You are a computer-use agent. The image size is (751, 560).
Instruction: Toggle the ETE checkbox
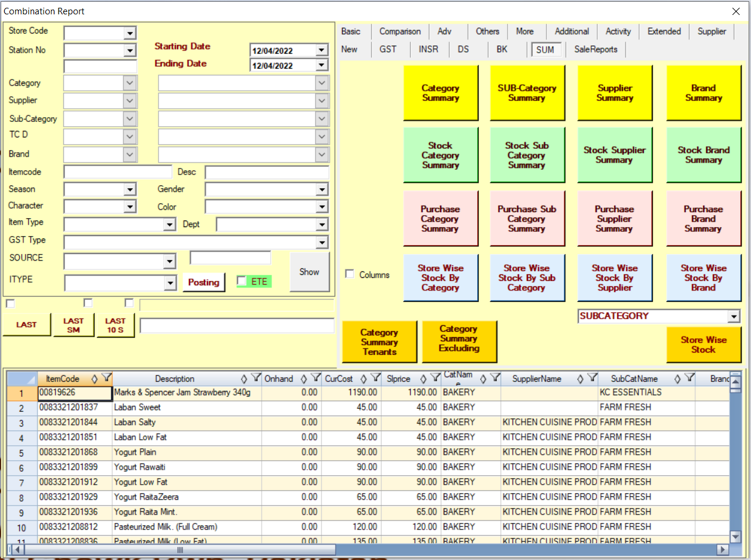pos(242,281)
